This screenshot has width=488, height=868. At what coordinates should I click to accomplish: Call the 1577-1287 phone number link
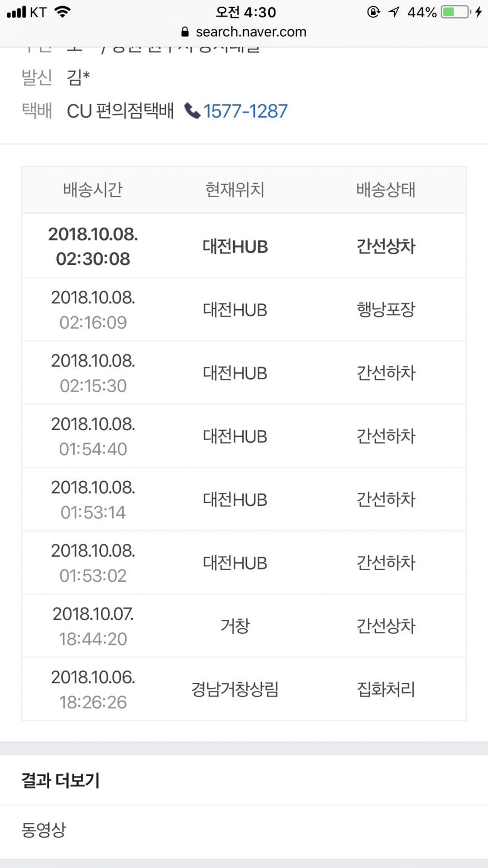click(245, 111)
